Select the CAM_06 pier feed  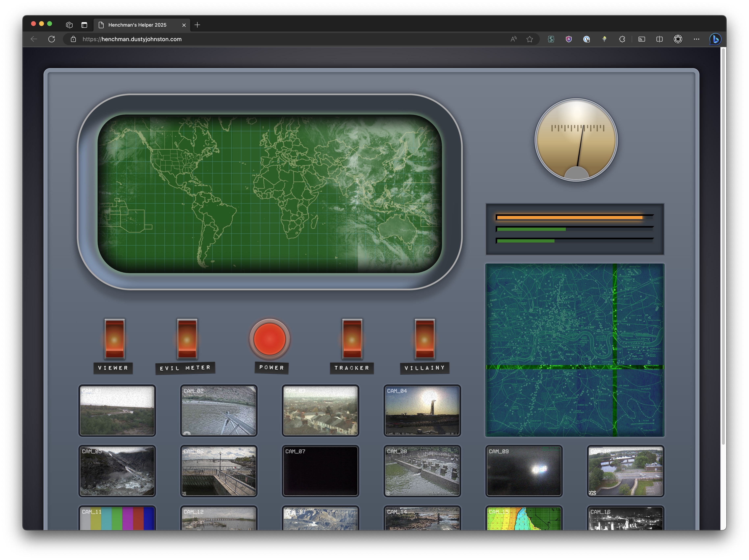point(219,471)
